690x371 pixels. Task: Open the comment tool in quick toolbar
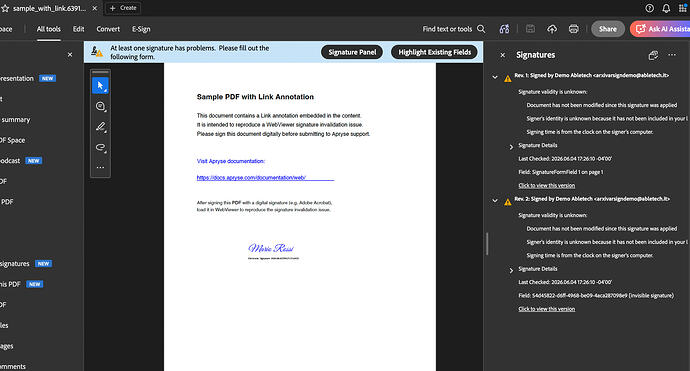coord(100,106)
